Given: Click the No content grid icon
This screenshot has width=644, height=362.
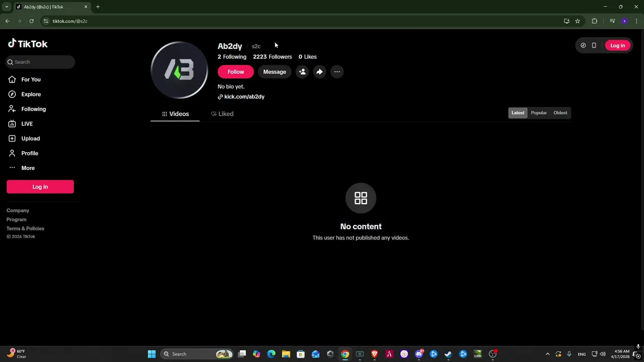Looking at the screenshot, I should pyautogui.click(x=361, y=198).
